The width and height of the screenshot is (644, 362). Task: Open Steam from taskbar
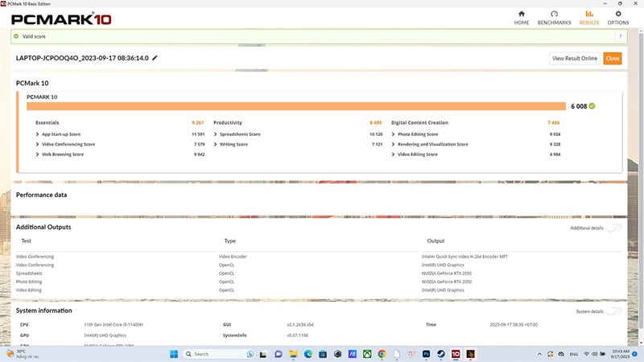tap(441, 354)
